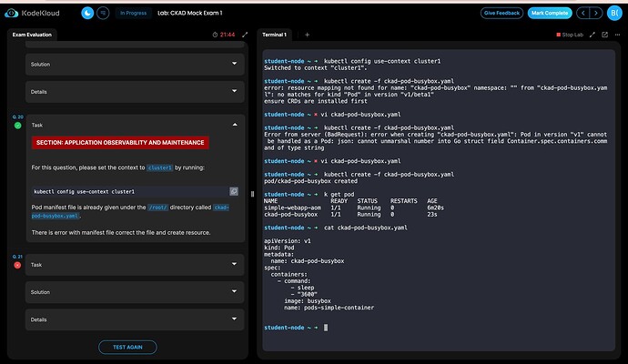This screenshot has width=628, height=364.
Task: Copy kubectl config use-context command
Action: pyautogui.click(x=234, y=191)
